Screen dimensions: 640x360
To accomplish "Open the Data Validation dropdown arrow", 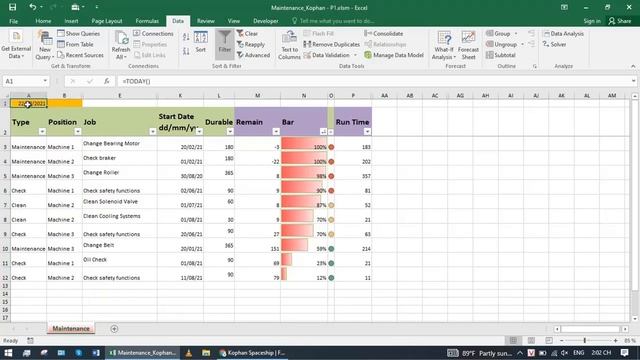I will pos(355,55).
